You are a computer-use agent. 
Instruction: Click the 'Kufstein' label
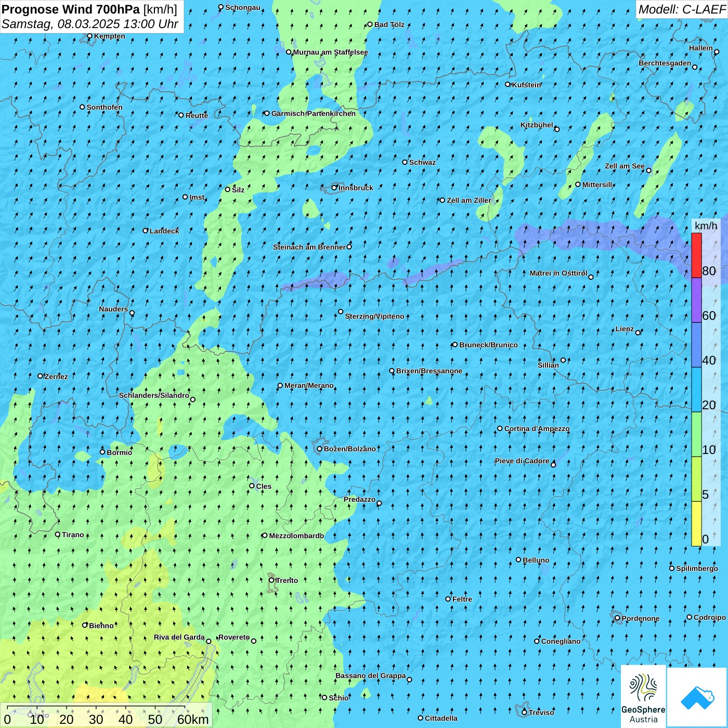coord(527,85)
